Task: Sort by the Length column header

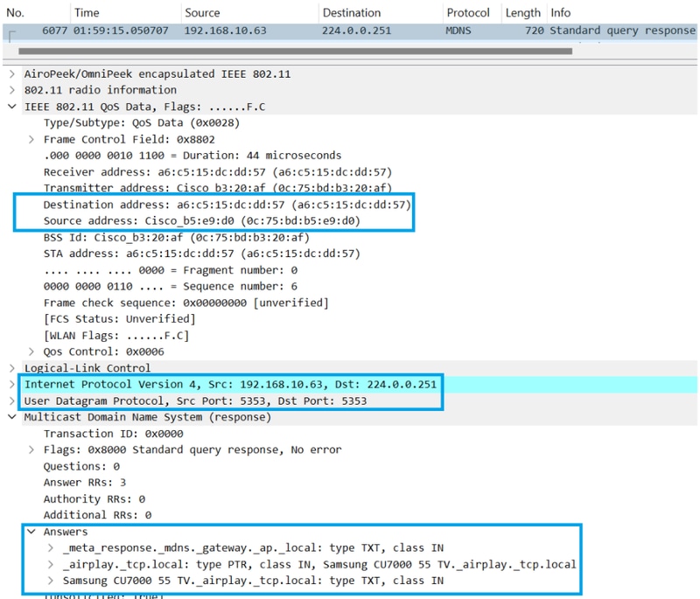Action: tap(522, 12)
